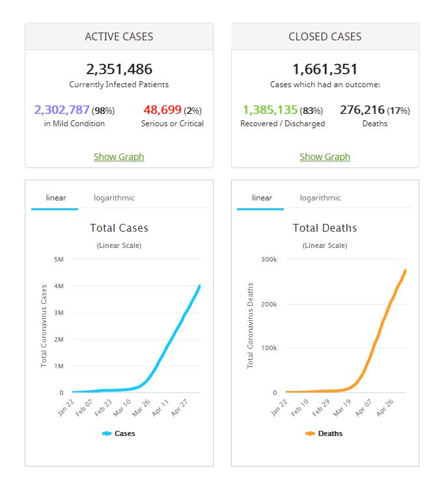Switch Total Deaths chart to logarithmic
This screenshot has width=448, height=490.
point(320,198)
